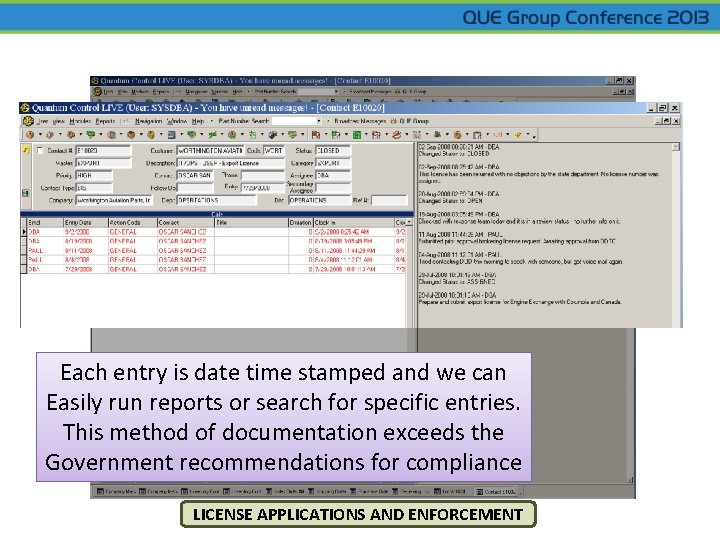This screenshot has height=540, width=720.
Task: Click the empty Follow Up field
Action: (195, 188)
